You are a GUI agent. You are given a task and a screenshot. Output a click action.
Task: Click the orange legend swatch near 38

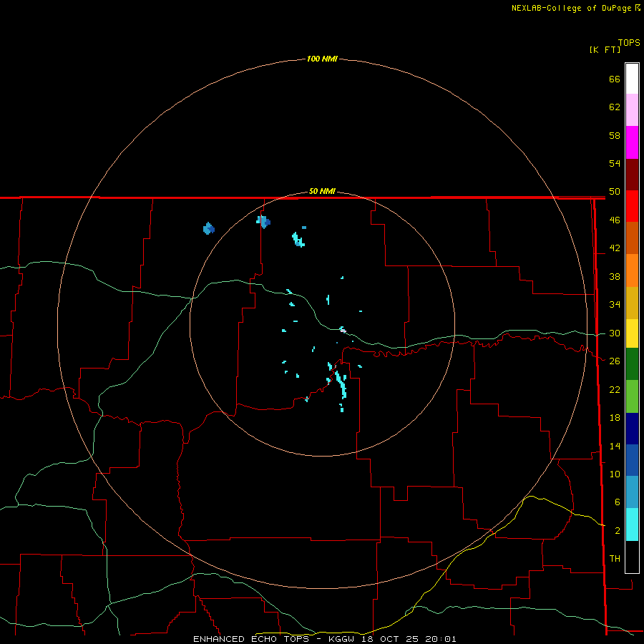(632, 270)
